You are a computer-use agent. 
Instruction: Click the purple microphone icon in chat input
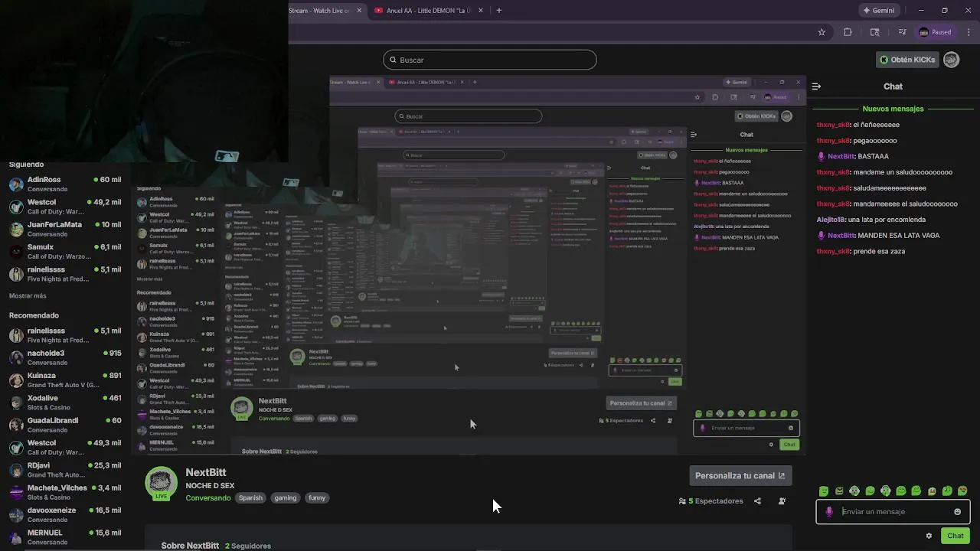829,512
